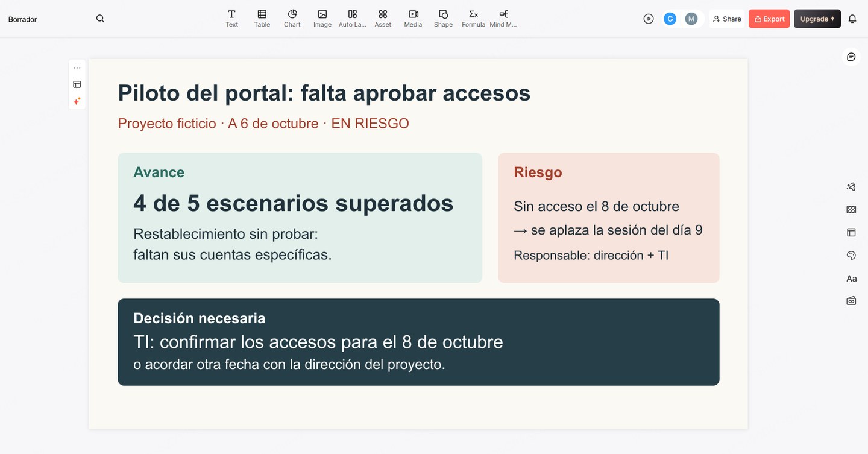The height and width of the screenshot is (454, 868).
Task: Click the Upgrade button
Action: [x=817, y=19]
